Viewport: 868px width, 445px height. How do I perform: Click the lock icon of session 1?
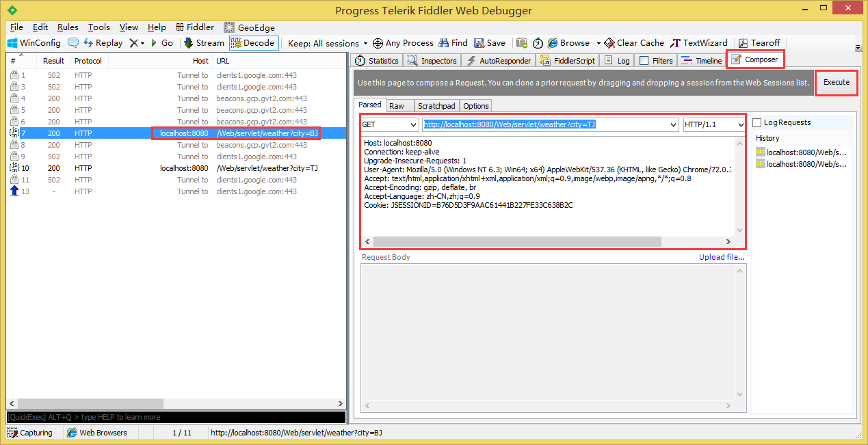14,75
